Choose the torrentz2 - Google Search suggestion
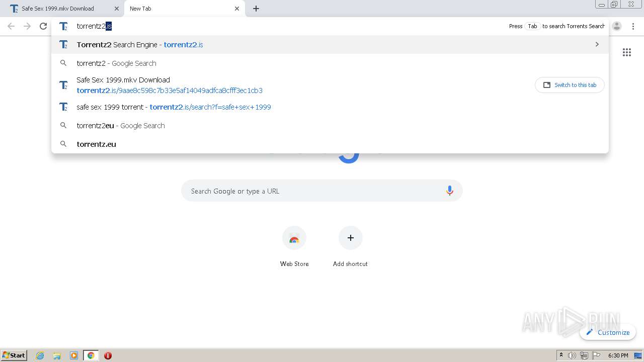This screenshot has height=362, width=644. (330, 63)
